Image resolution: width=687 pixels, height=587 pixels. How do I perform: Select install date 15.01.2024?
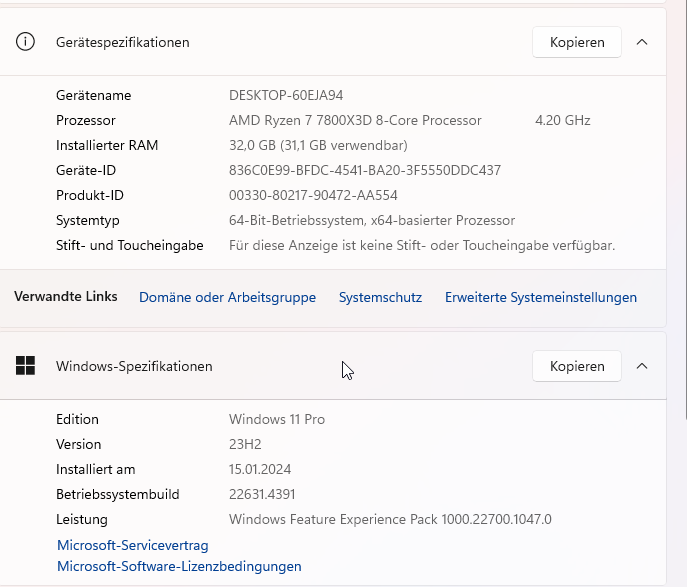pyautogui.click(x=260, y=469)
